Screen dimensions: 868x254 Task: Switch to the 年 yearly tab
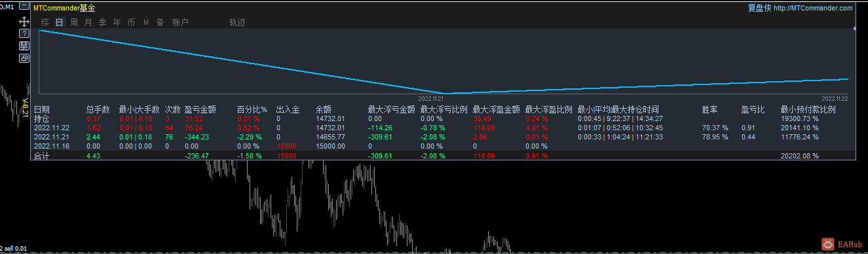pyautogui.click(x=117, y=22)
